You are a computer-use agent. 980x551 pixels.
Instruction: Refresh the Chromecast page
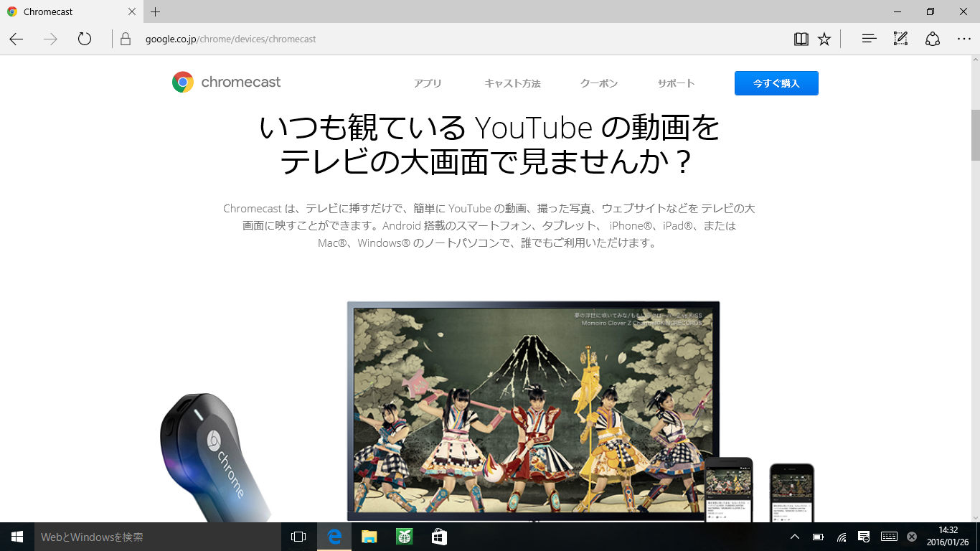click(85, 39)
